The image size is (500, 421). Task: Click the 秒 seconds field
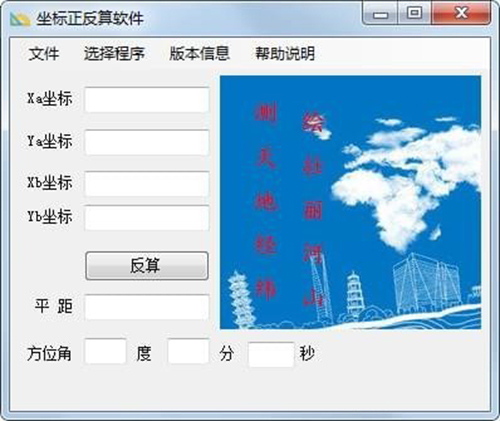tap(271, 354)
